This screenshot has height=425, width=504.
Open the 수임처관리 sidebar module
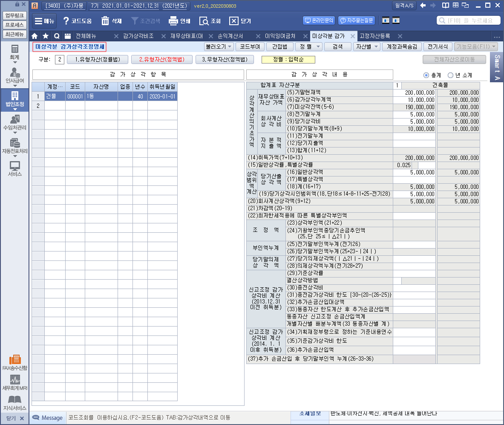point(14,123)
